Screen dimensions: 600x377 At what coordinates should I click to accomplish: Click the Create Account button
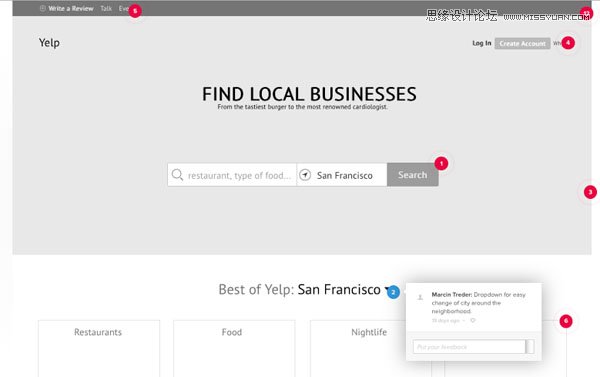click(522, 43)
